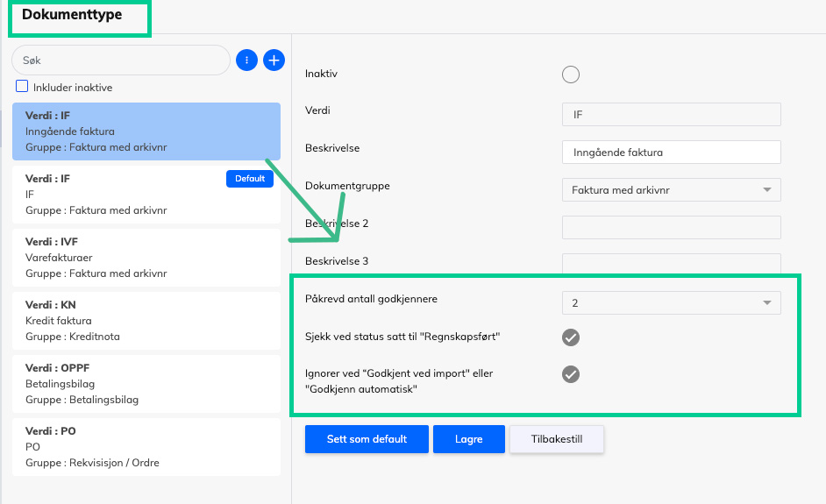The image size is (826, 504).
Task: Save changes with the Lagre button
Action: [469, 439]
